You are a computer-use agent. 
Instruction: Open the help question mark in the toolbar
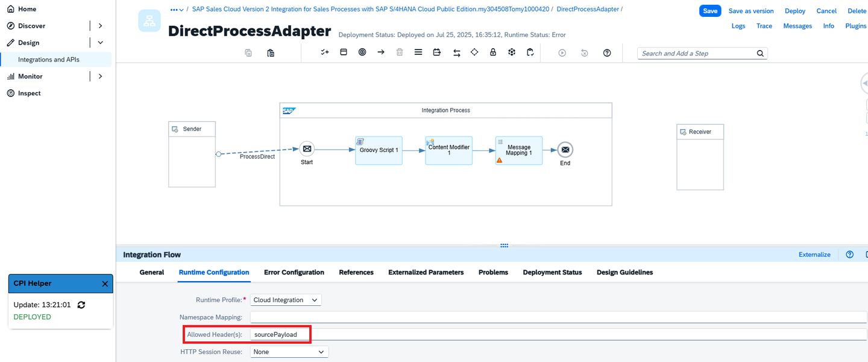(607, 53)
